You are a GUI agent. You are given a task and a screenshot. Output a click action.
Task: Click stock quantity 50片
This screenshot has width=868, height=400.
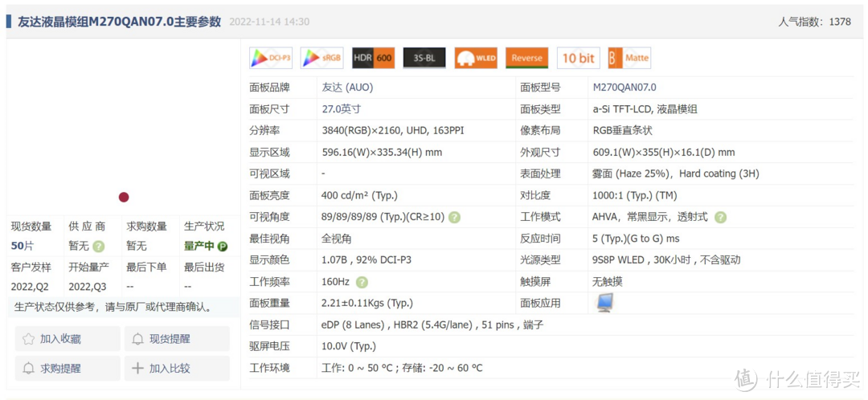point(23,247)
